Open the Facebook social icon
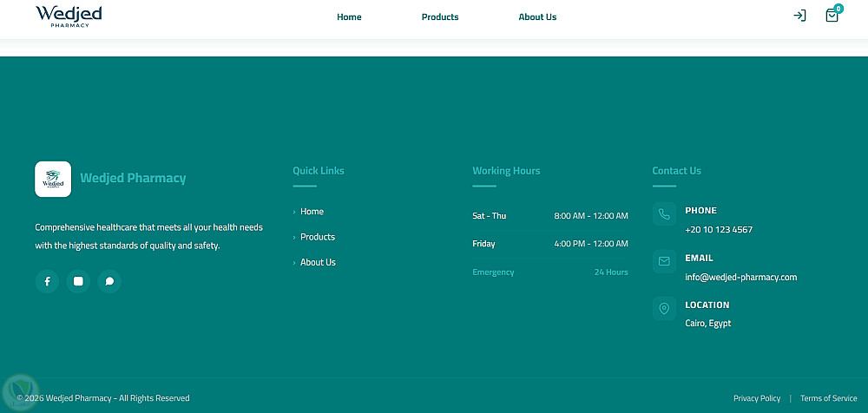 tap(47, 281)
